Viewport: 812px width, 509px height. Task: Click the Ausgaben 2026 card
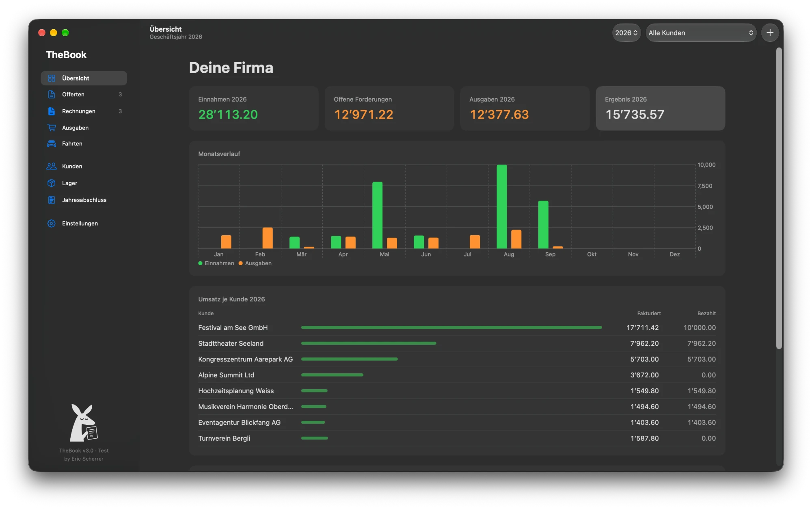(525, 108)
